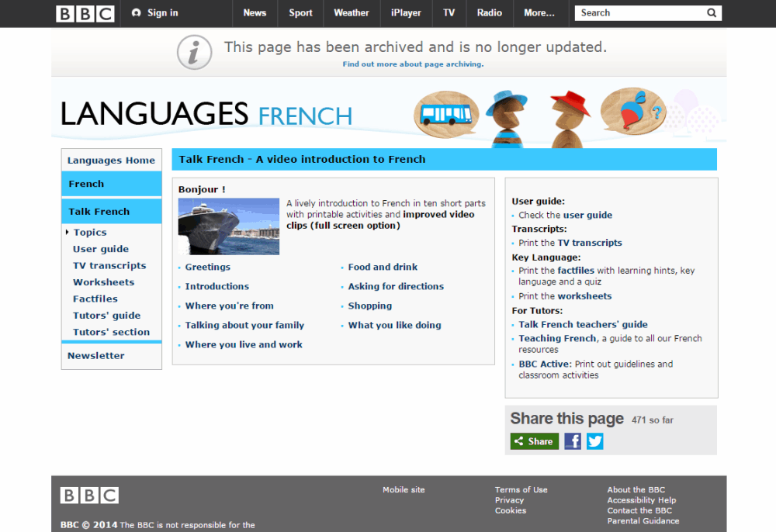Open the 'Food and drink' topic
The width and height of the screenshot is (776, 532).
pyautogui.click(x=383, y=267)
